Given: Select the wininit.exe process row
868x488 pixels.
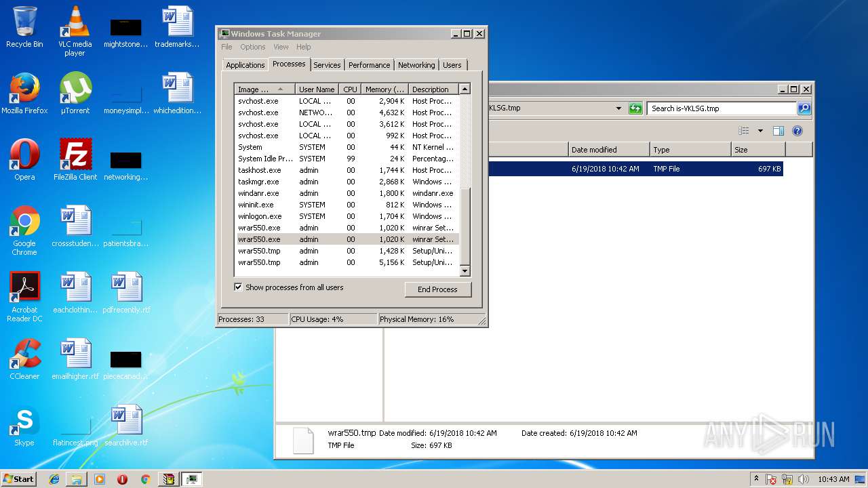Looking at the screenshot, I should coord(347,205).
